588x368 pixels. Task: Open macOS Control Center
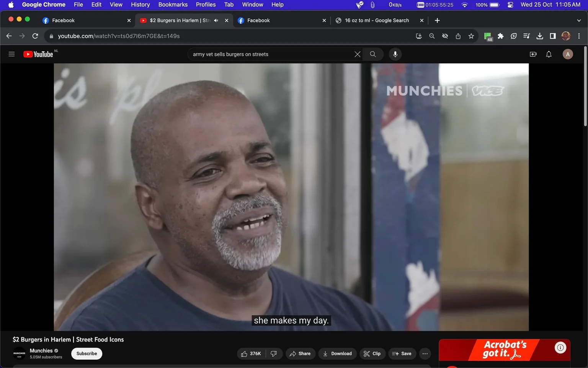point(510,5)
